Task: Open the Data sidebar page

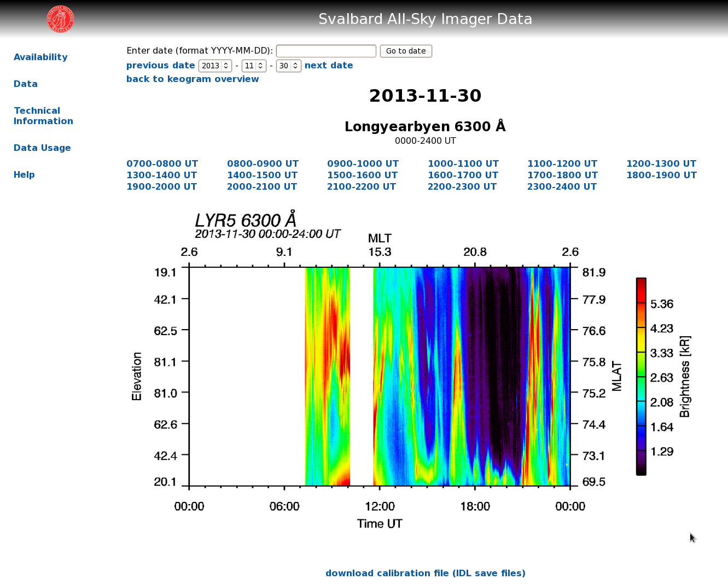Action: click(x=26, y=84)
